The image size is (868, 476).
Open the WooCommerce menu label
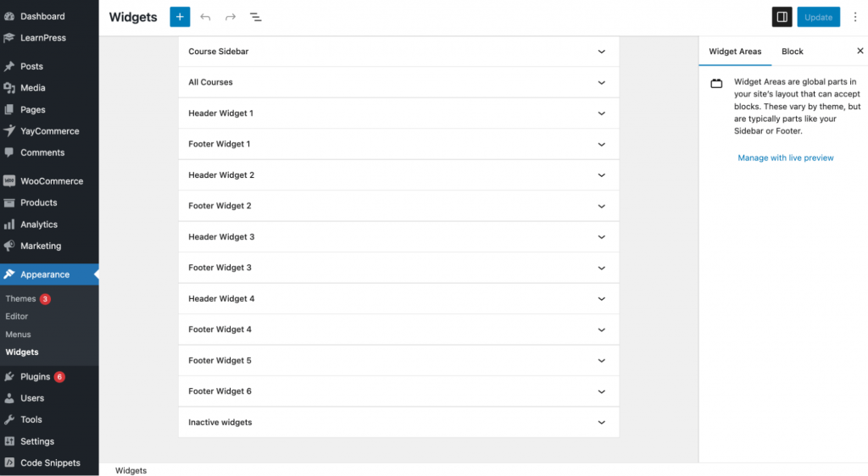[52, 180]
